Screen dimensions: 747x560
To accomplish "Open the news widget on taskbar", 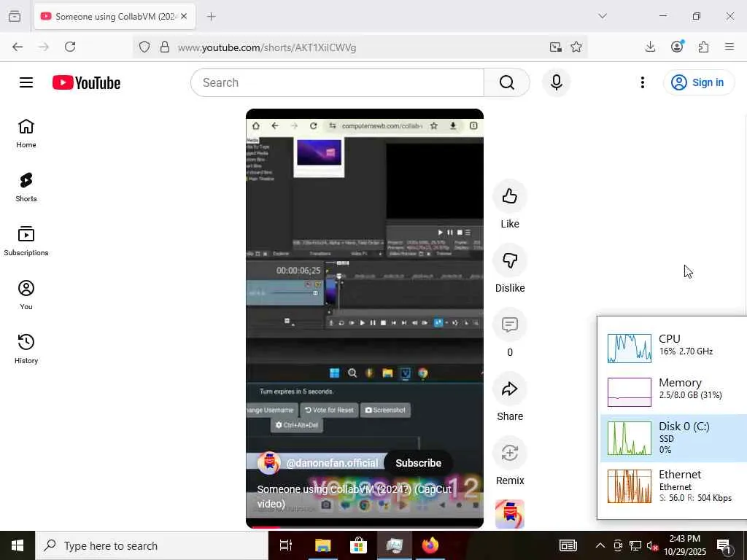I will click(x=568, y=545).
